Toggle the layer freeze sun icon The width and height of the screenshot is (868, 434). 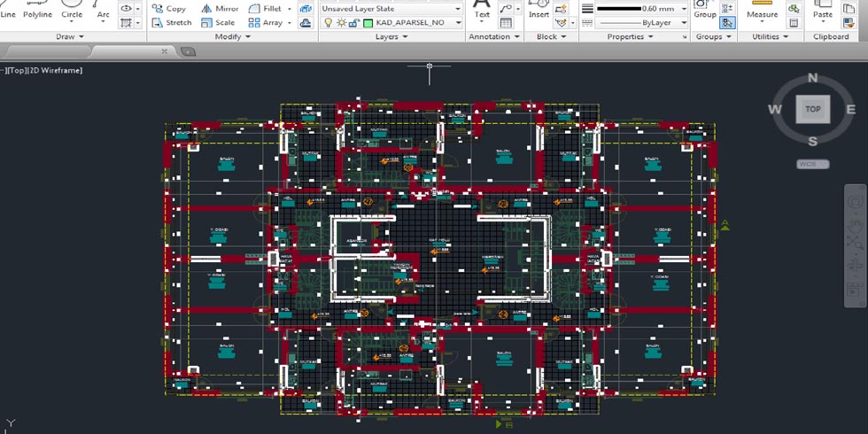pos(341,22)
